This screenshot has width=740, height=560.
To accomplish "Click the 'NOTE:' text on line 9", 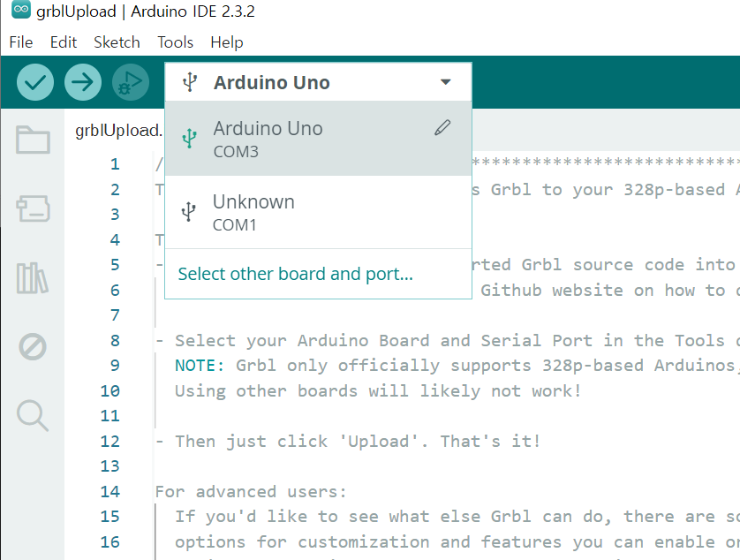I will click(200, 366).
